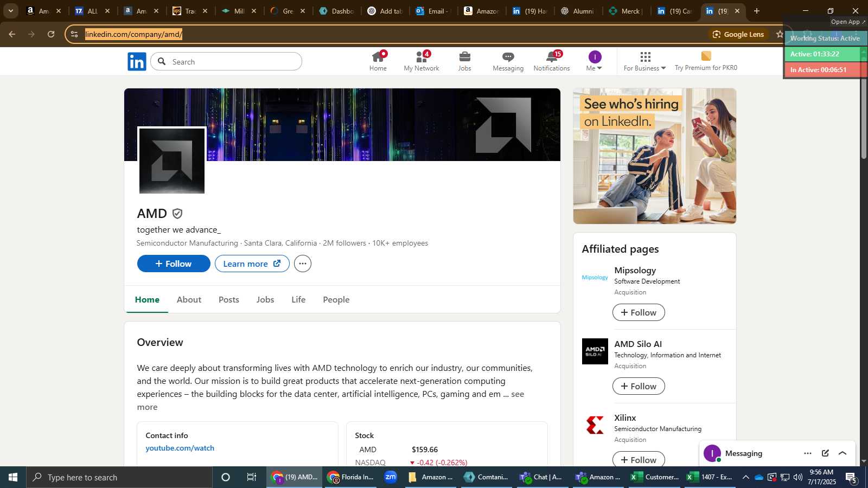Open Google Lens button
Screen dimensions: 868x488
[738, 34]
